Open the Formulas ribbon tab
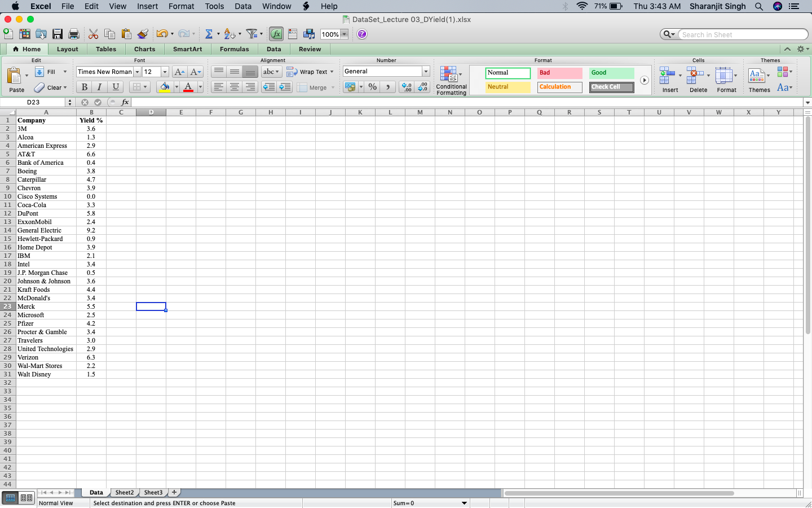Image resolution: width=812 pixels, height=508 pixels. pyautogui.click(x=235, y=49)
